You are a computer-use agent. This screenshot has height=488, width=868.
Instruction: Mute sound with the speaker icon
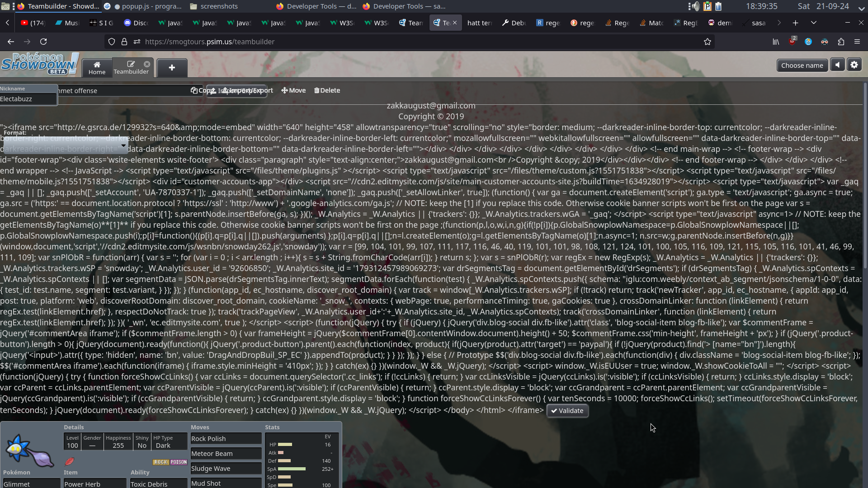(837, 65)
